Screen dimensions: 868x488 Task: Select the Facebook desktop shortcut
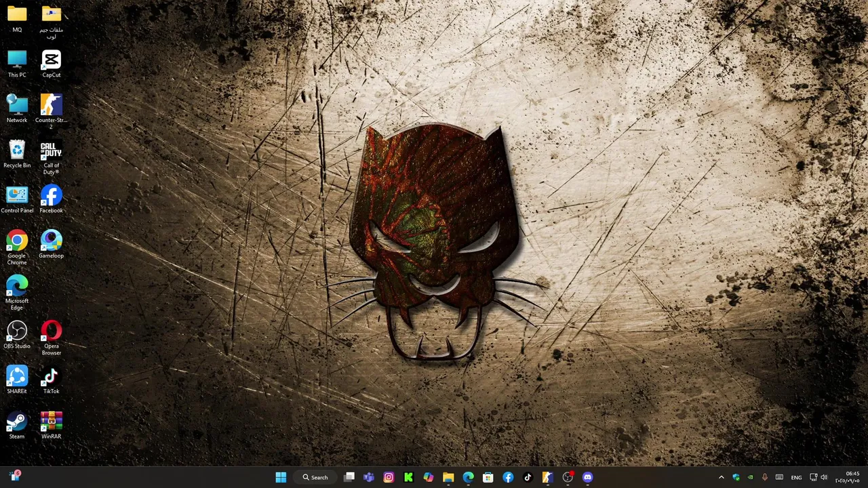(x=51, y=199)
